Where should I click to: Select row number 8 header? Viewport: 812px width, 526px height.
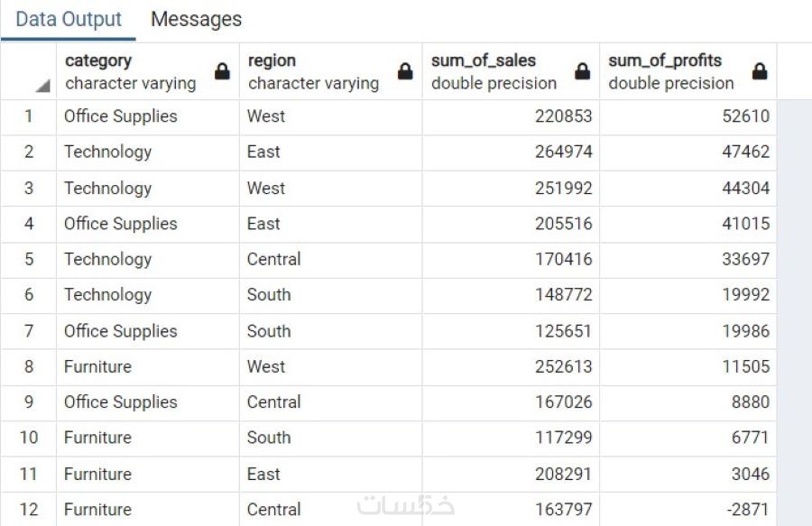click(29, 367)
